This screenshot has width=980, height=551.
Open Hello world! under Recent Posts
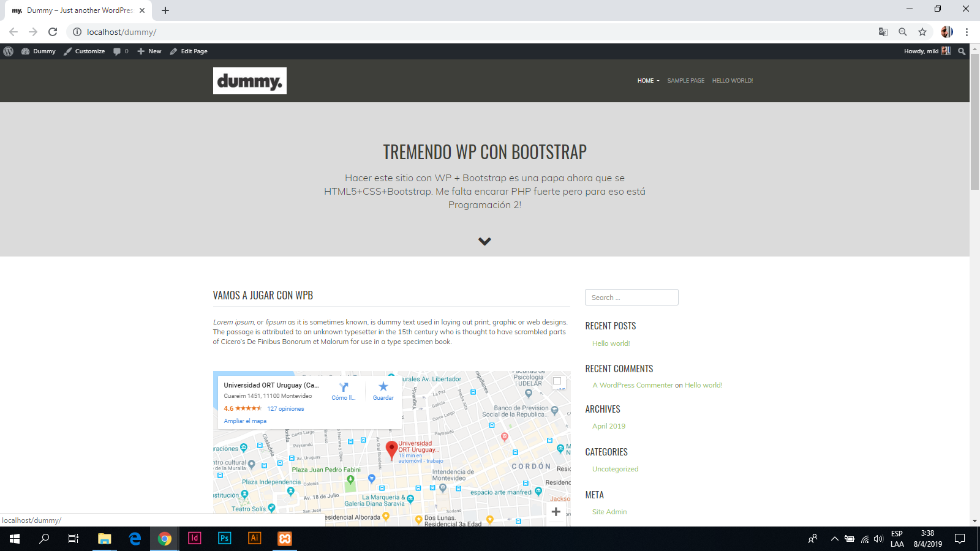coord(611,343)
